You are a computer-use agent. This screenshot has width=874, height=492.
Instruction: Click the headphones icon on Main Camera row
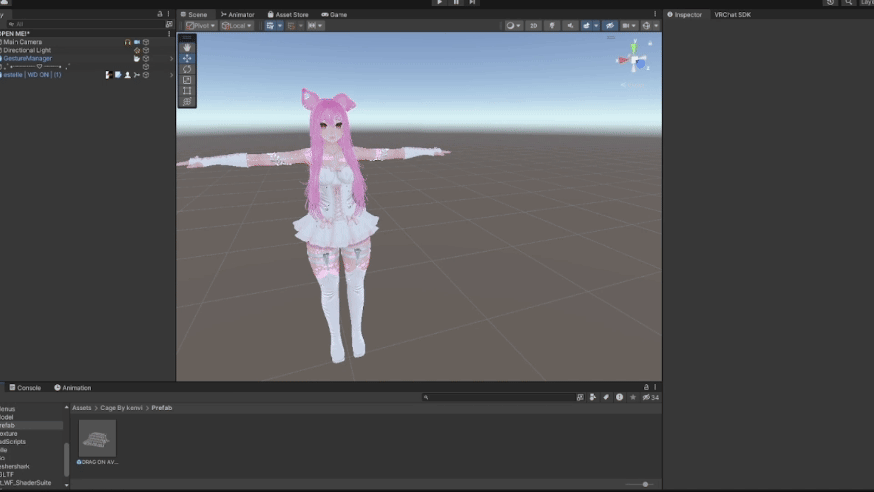coord(128,42)
